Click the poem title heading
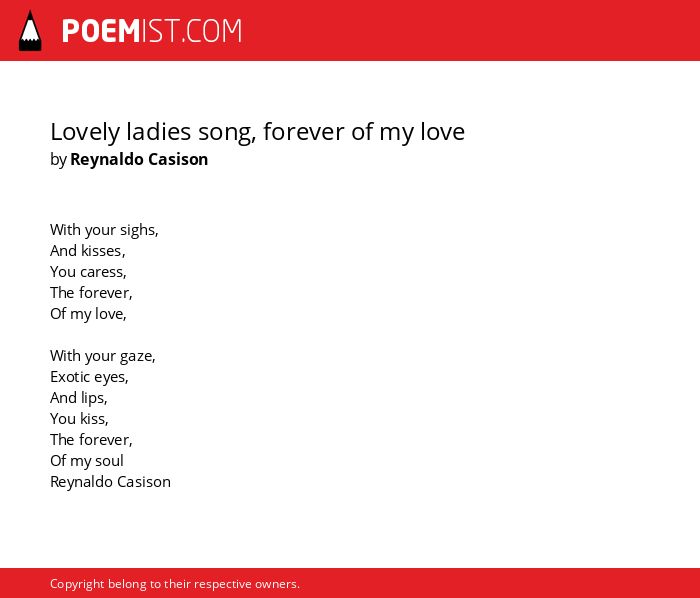Viewport: 700px width, 598px height. [258, 132]
